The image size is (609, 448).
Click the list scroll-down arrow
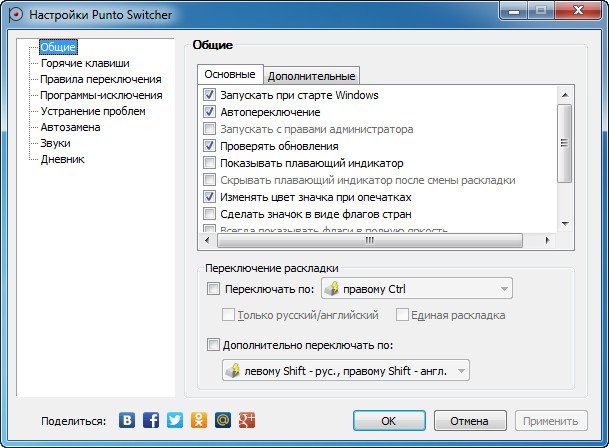[x=565, y=224]
